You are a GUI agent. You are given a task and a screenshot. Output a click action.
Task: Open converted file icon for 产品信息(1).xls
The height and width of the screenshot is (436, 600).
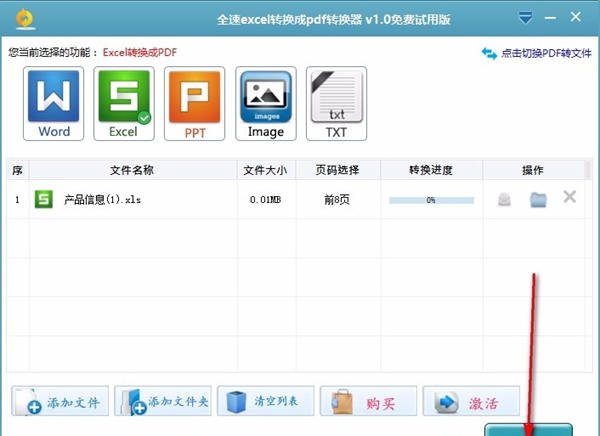click(504, 199)
